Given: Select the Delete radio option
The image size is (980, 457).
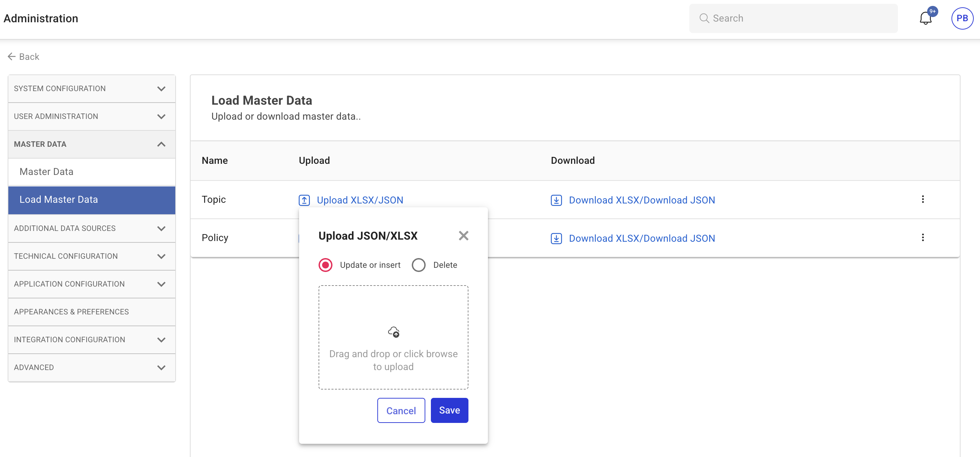Looking at the screenshot, I should pos(418,265).
